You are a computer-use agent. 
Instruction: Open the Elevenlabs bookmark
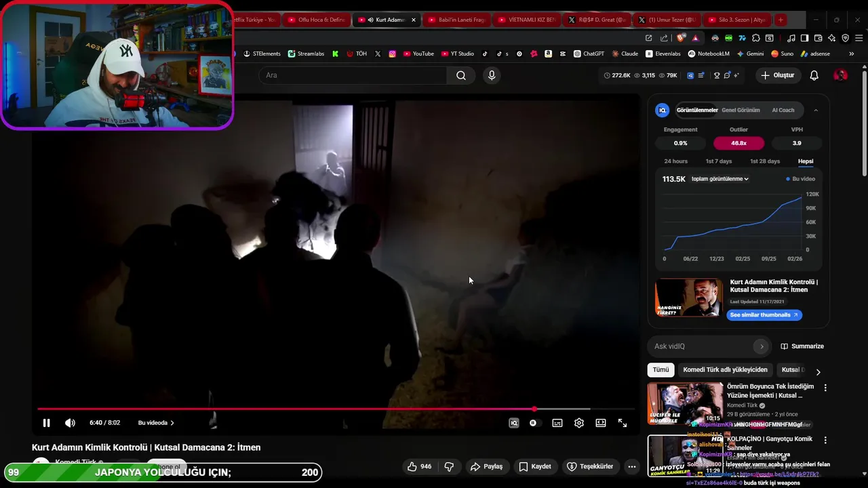pyautogui.click(x=663, y=54)
